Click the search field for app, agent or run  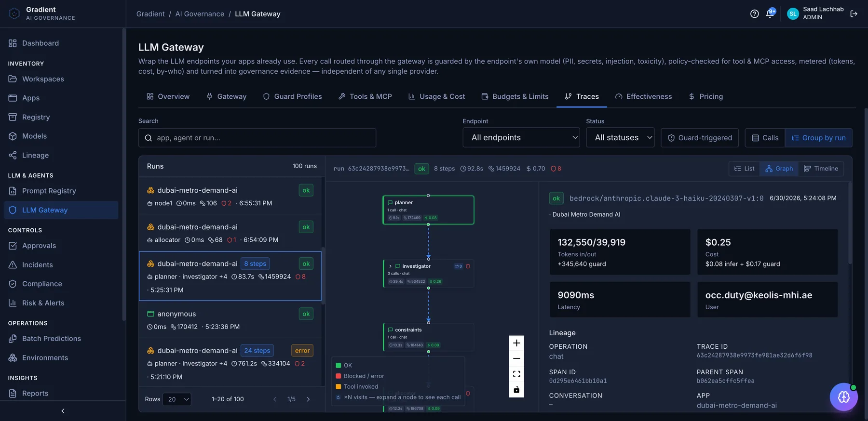[x=257, y=138]
